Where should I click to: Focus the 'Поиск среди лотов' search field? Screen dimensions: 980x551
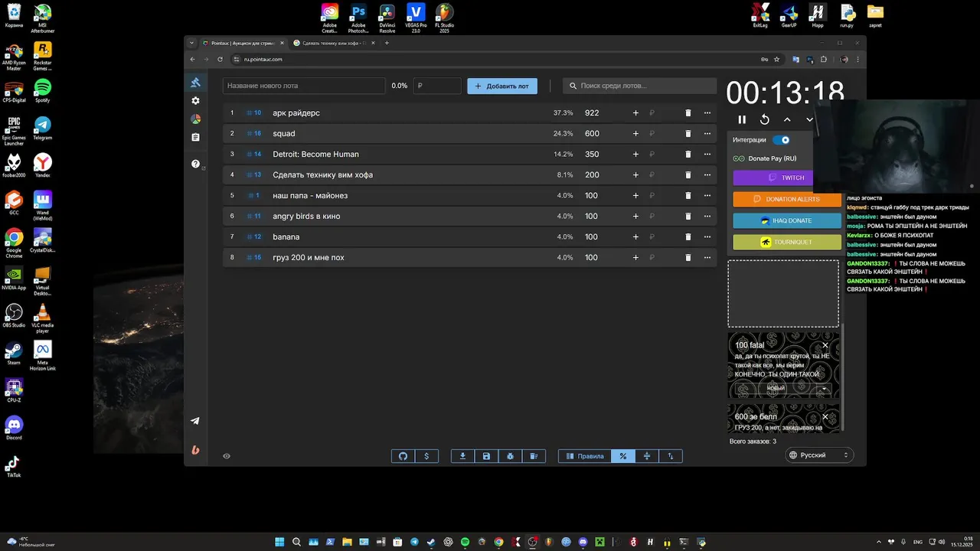639,86
